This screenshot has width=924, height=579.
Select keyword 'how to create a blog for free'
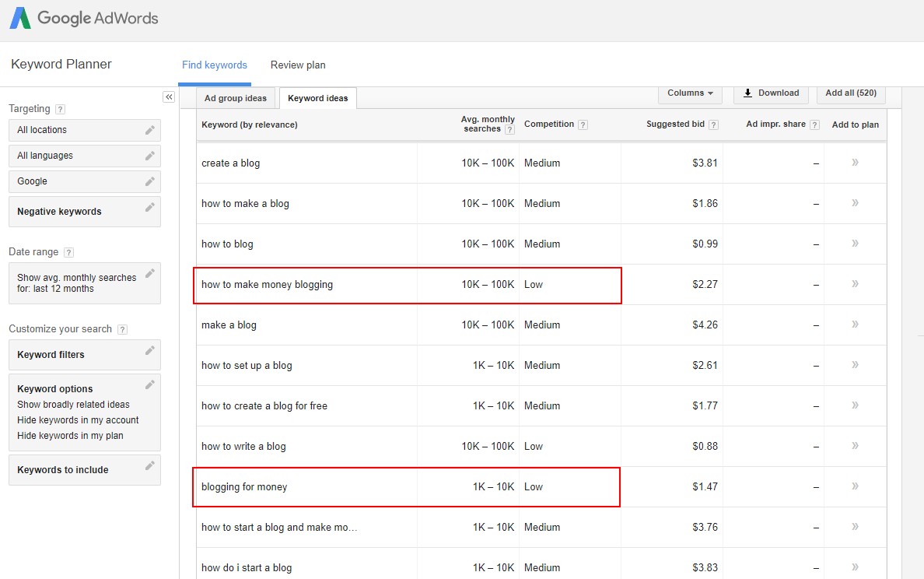coord(264,405)
